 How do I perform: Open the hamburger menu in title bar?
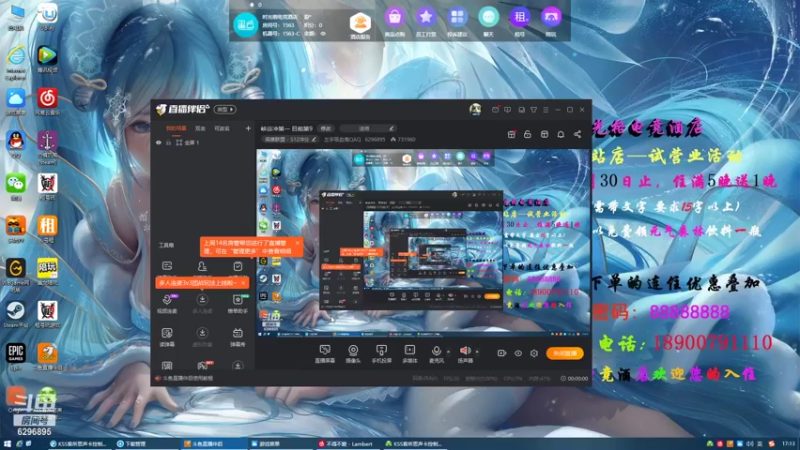point(546,110)
